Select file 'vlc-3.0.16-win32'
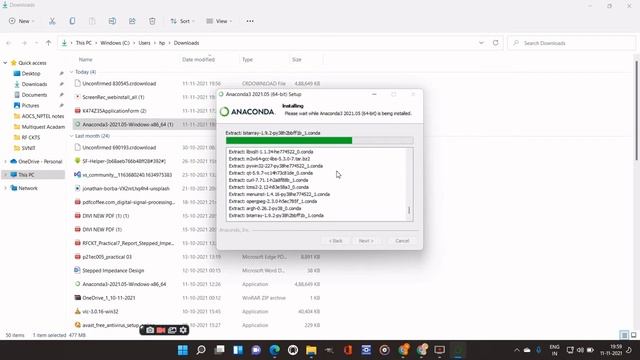Screen dimensions: 640x360 [x=100, y=311]
